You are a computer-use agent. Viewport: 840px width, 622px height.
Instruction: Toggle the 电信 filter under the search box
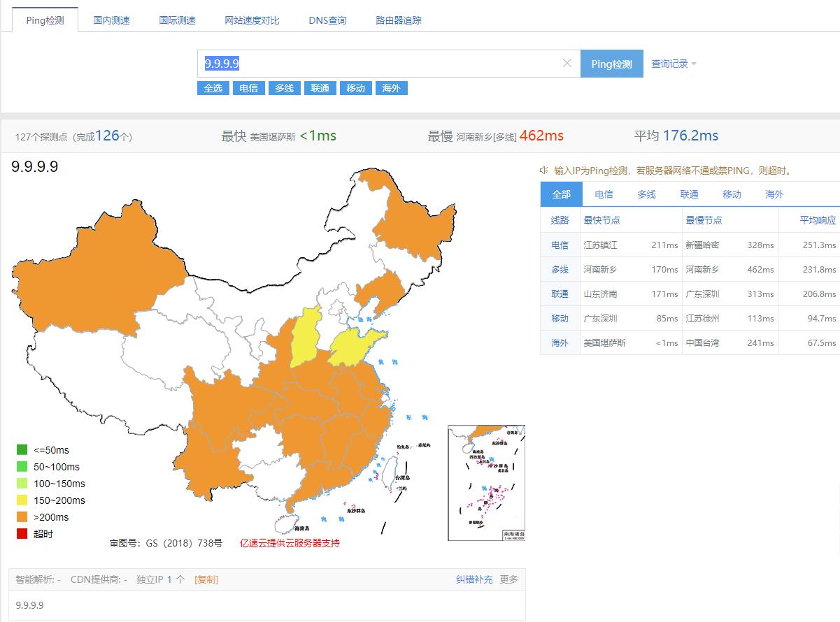(x=248, y=88)
